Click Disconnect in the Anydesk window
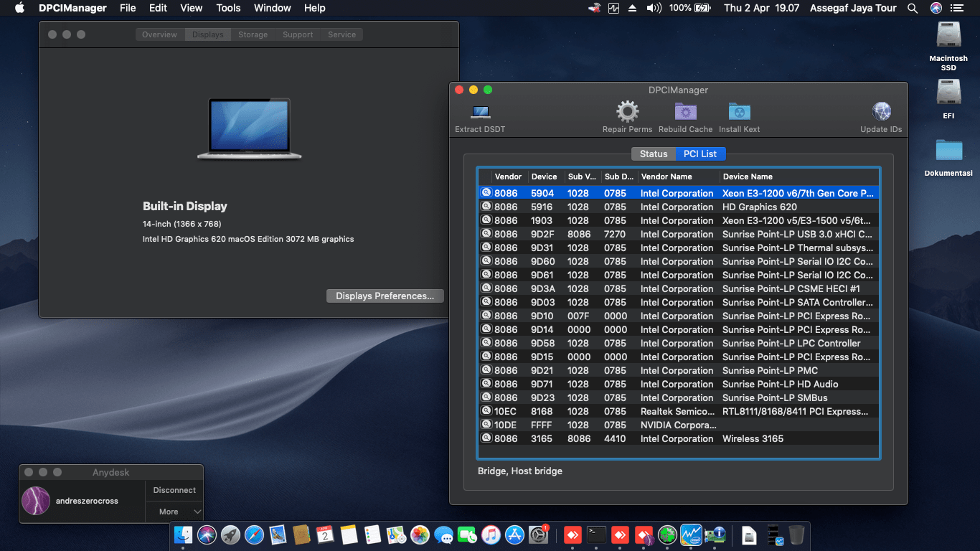Image resolution: width=980 pixels, height=551 pixels. (174, 490)
